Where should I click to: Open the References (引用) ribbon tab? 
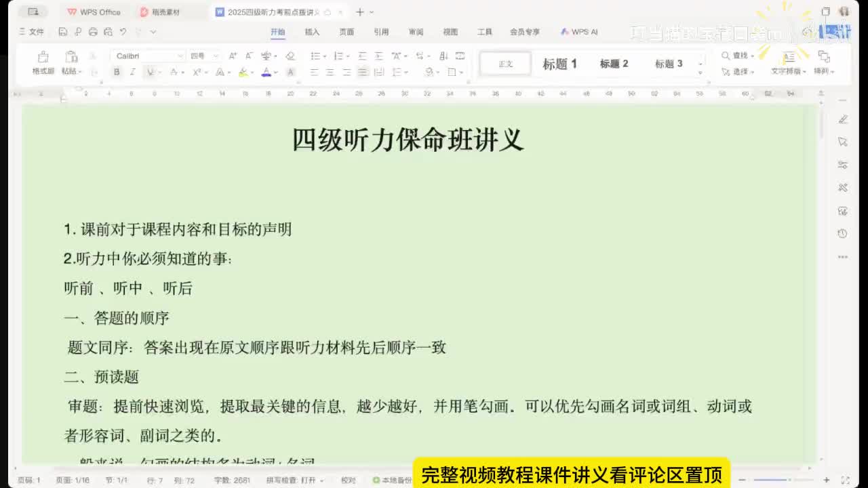tap(381, 32)
